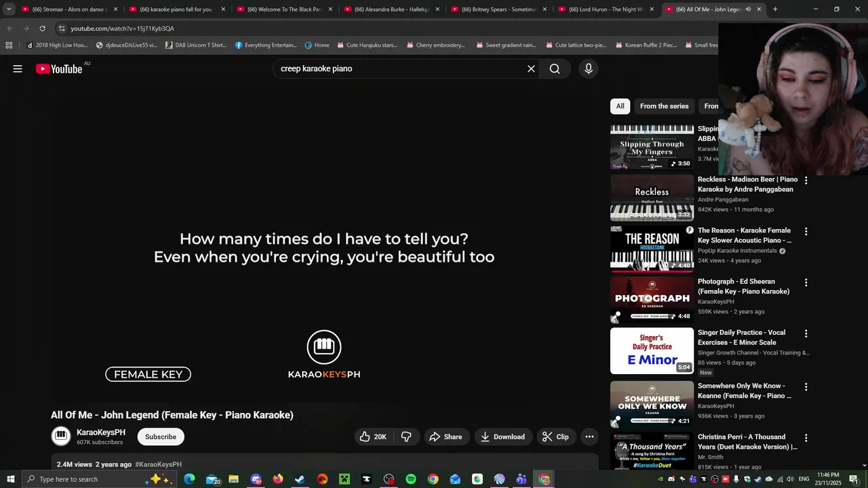Open Steam from the taskbar
This screenshot has height=488, width=868.
[x=300, y=479]
